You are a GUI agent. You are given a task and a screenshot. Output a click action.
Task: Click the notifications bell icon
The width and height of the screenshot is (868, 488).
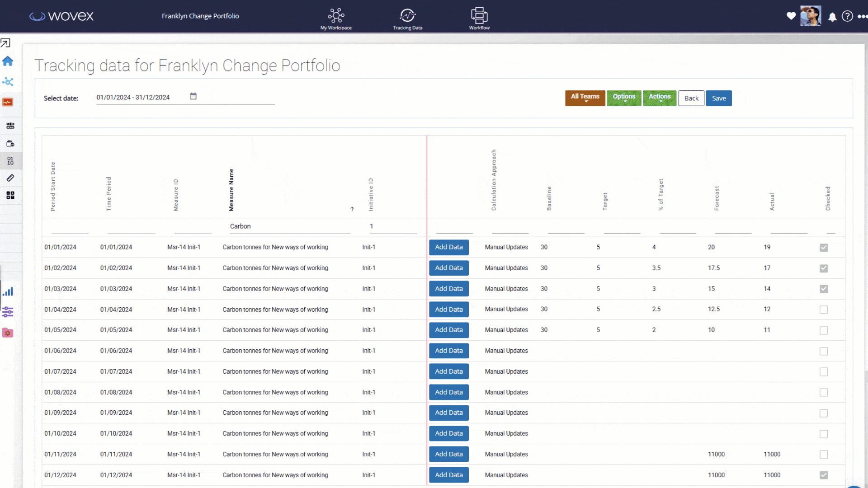(x=832, y=17)
